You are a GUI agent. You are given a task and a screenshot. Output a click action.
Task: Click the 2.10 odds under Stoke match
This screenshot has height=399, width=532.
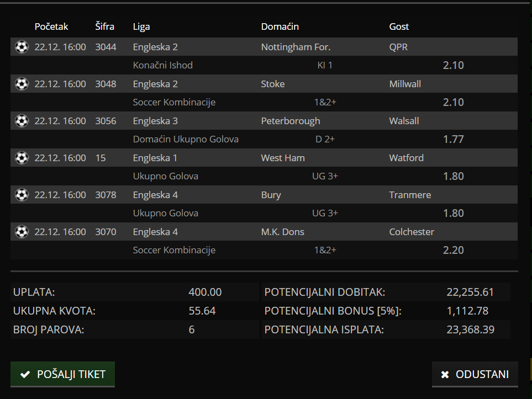(x=454, y=102)
